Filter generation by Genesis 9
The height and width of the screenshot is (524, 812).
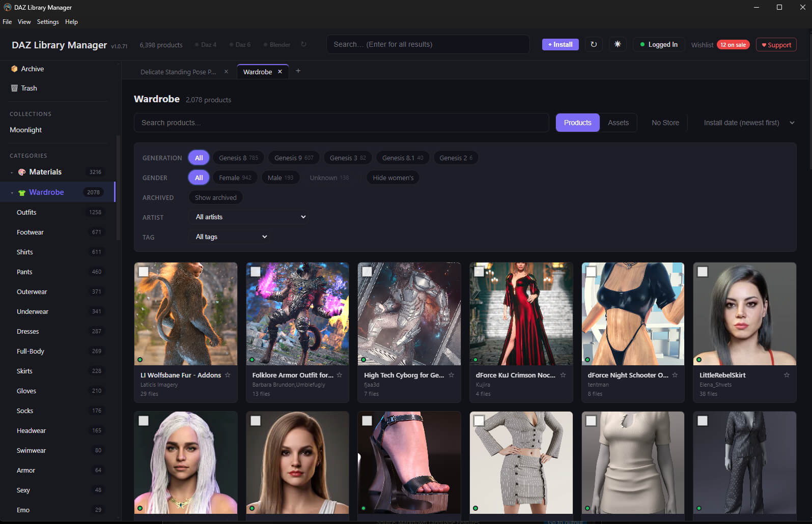click(x=294, y=158)
